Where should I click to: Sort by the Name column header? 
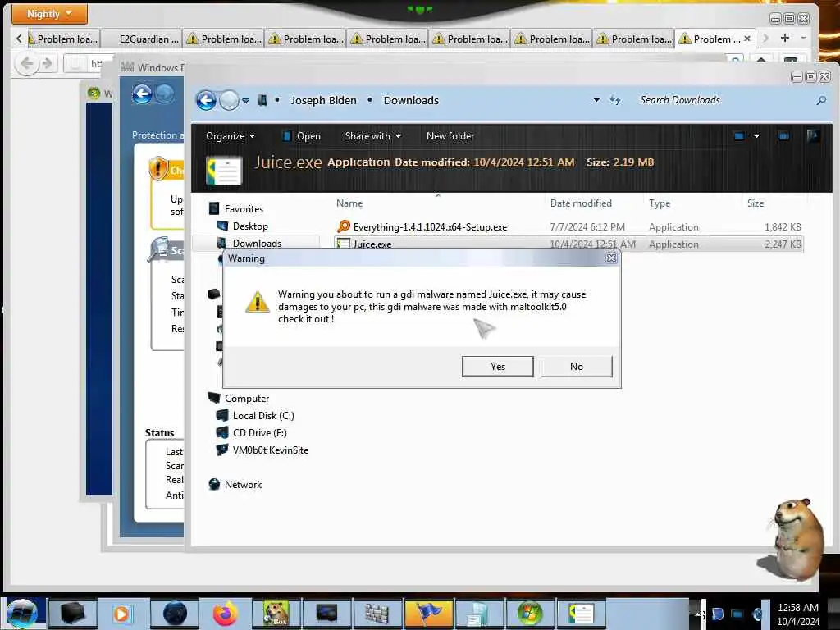(349, 203)
